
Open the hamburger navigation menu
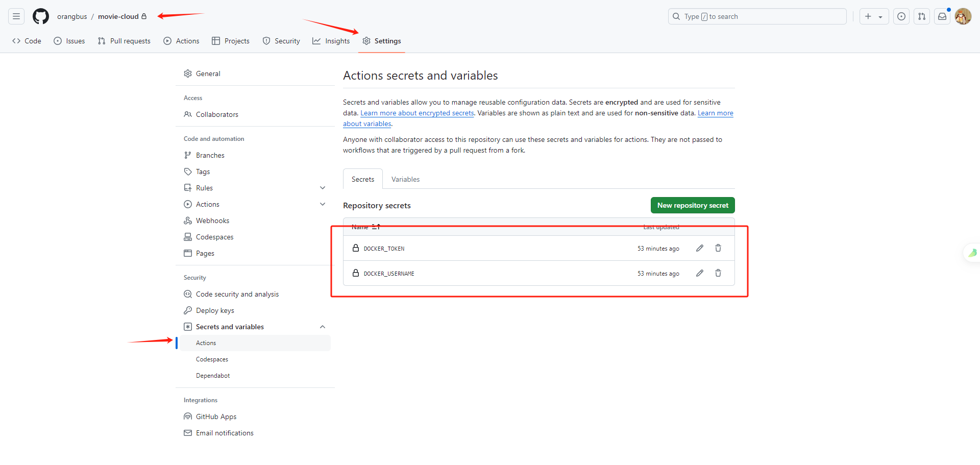tap(16, 16)
